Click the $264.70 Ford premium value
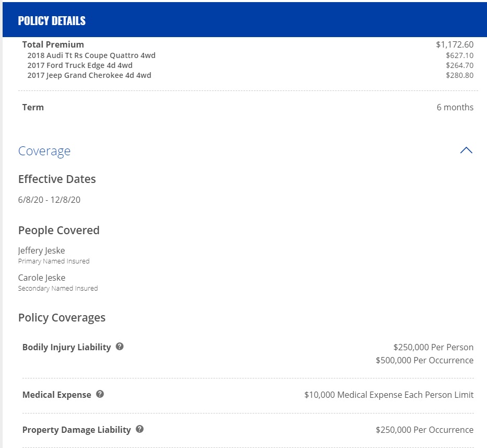 460,65
